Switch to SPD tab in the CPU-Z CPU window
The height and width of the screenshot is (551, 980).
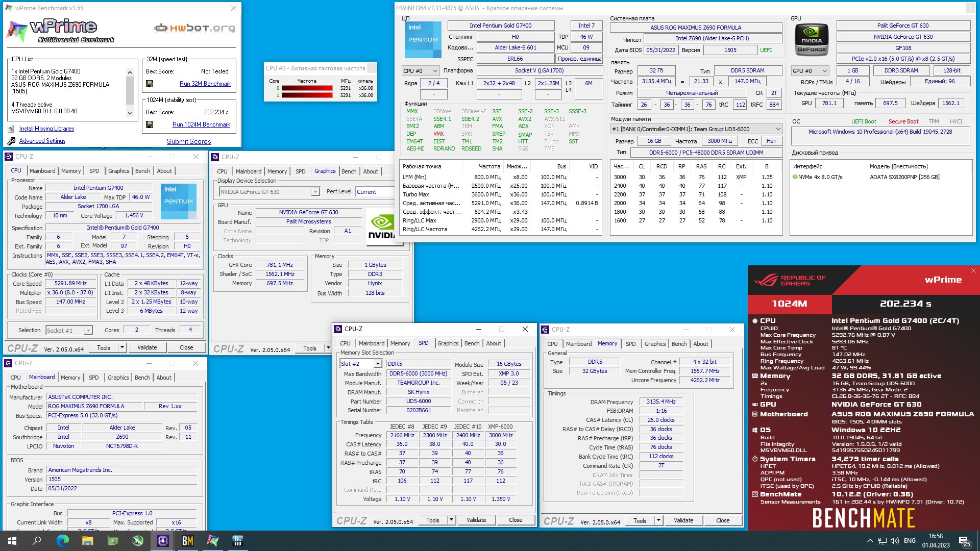coord(94,171)
